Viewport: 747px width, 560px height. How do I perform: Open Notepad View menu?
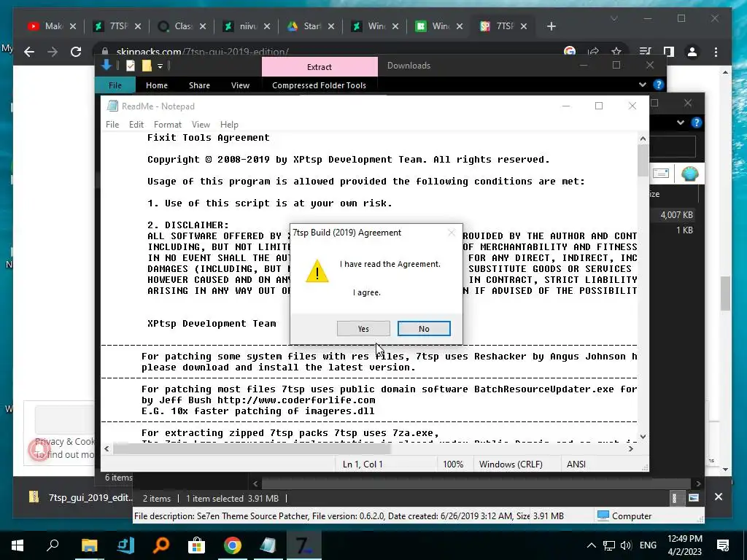201,124
